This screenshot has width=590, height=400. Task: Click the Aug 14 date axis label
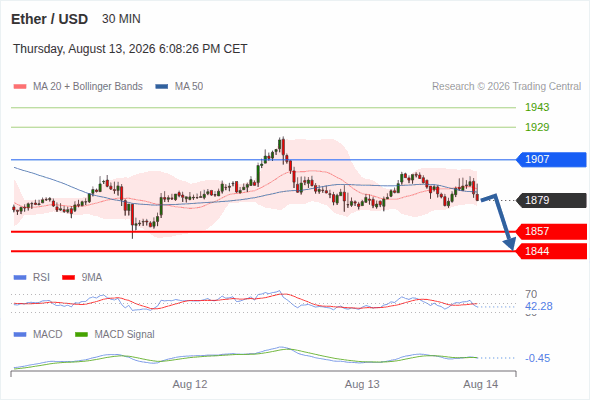click(x=481, y=385)
